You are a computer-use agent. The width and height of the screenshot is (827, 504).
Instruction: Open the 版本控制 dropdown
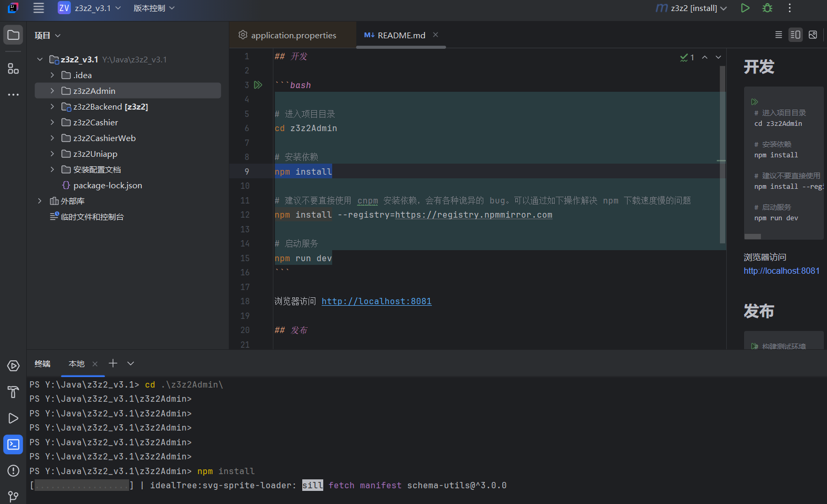click(x=154, y=8)
